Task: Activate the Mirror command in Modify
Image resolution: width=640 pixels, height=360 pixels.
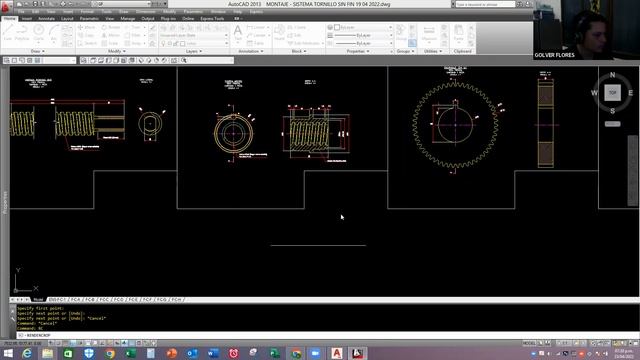Action: coord(111,36)
